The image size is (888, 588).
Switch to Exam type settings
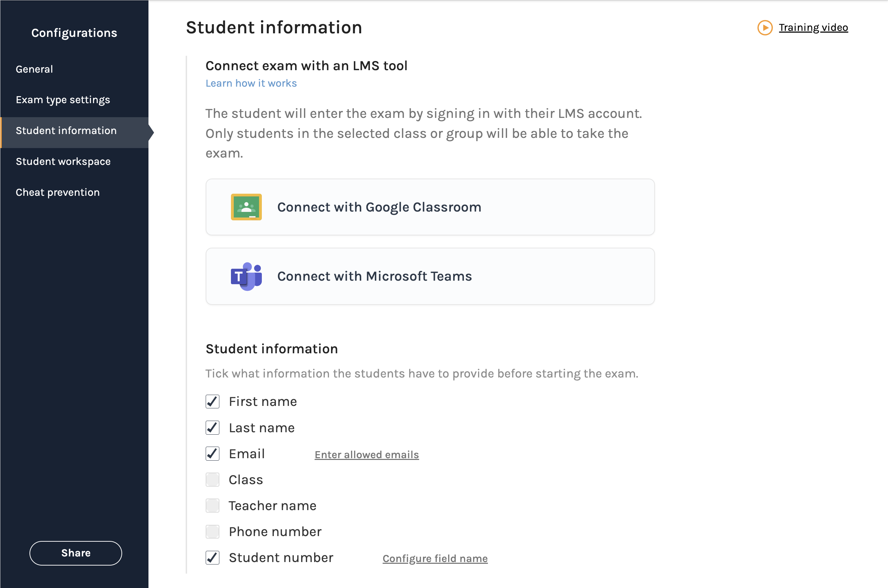[63, 99]
